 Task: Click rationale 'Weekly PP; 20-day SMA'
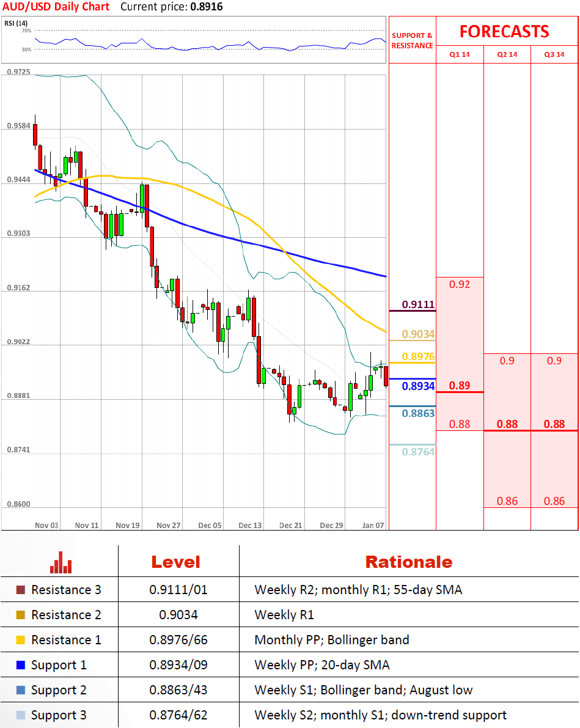[322, 665]
